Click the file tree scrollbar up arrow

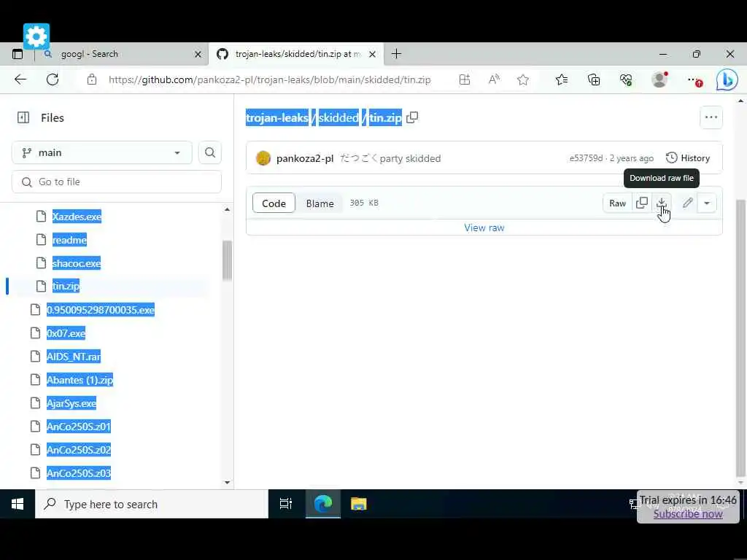pos(228,209)
